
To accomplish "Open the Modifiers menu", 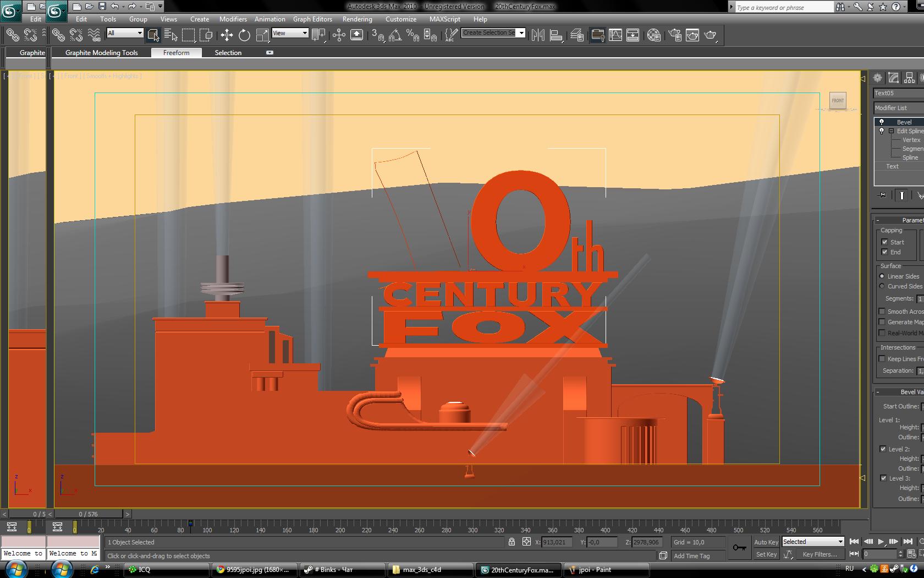I will click(233, 19).
